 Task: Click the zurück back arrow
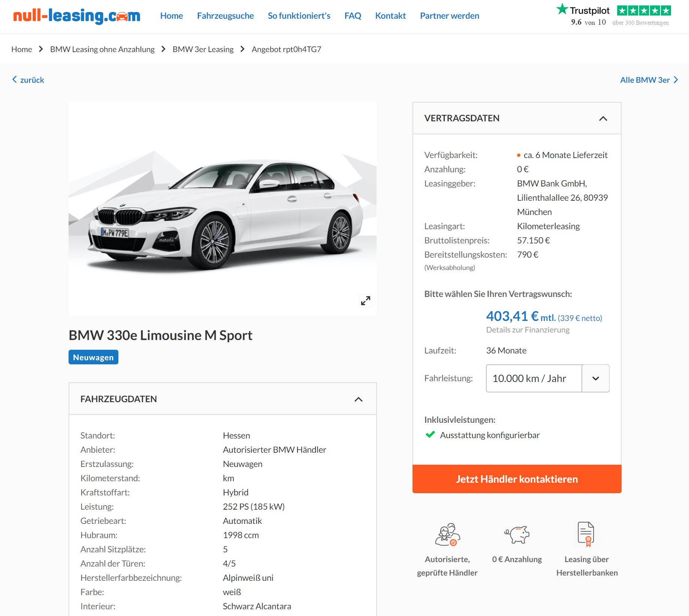[x=15, y=79]
